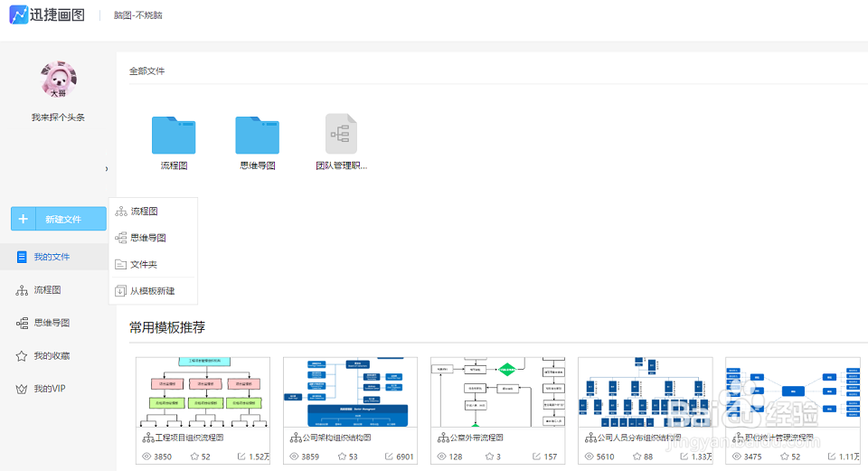Image resolution: width=868 pixels, height=471 pixels.
Task: Click flowchart type icon before 公寓外带流程图
Action: pos(443,438)
